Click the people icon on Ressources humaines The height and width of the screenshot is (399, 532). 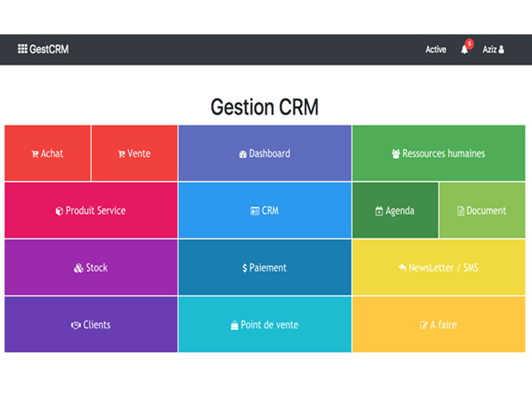396,154
